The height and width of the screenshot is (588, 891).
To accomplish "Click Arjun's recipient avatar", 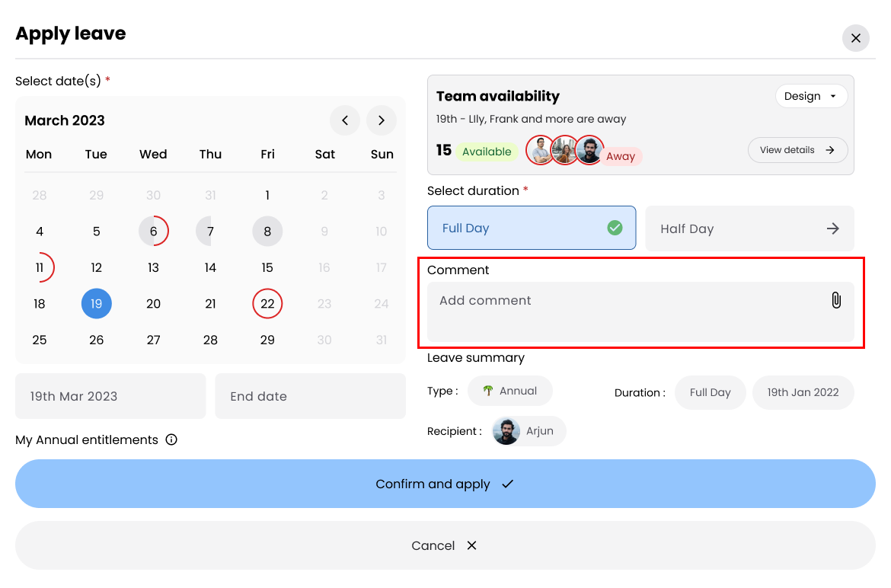I will 506,431.
